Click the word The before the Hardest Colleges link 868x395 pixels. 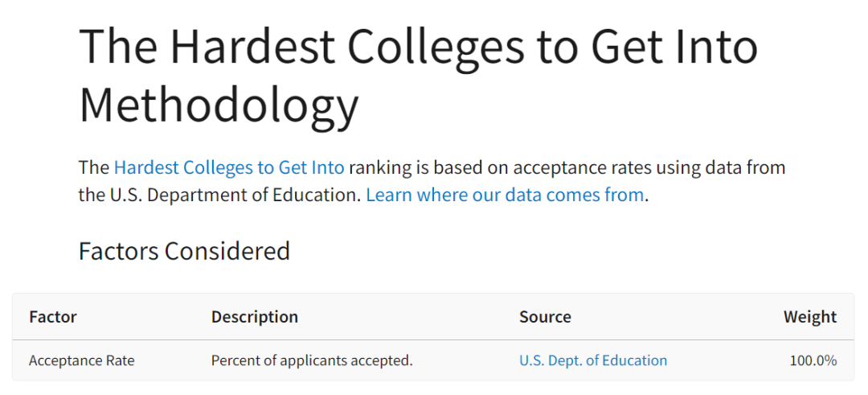pos(94,167)
